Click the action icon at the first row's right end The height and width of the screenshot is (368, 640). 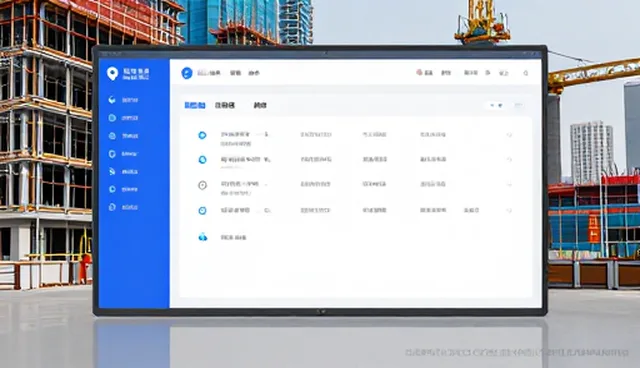[x=509, y=135]
